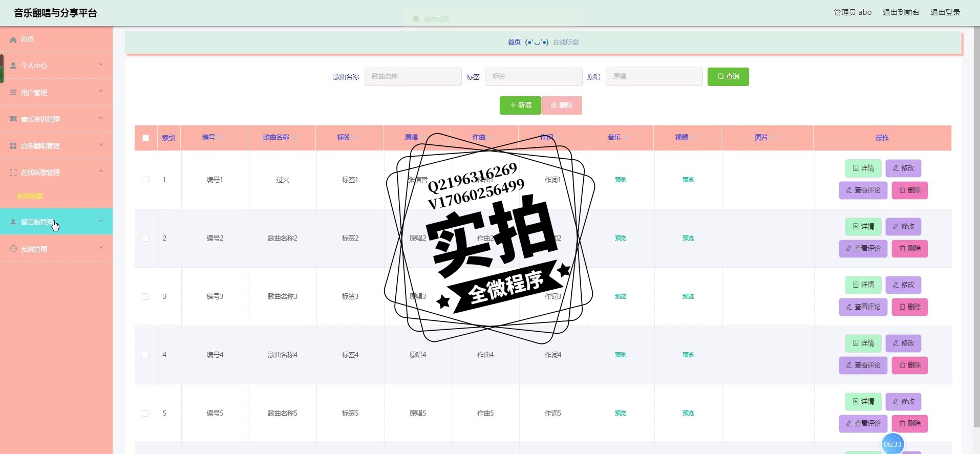Click 音乐 预览 link in row 1
The height and width of the screenshot is (454, 980).
pos(621,180)
